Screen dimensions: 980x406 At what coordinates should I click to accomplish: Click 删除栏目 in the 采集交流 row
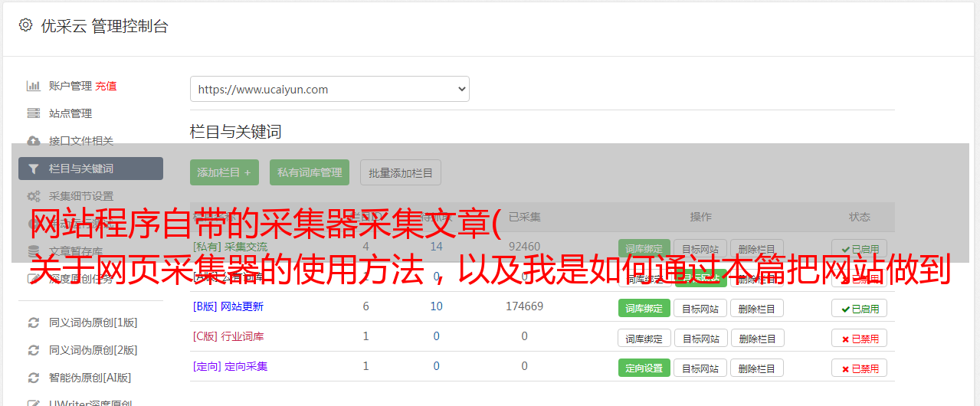pyautogui.click(x=757, y=249)
